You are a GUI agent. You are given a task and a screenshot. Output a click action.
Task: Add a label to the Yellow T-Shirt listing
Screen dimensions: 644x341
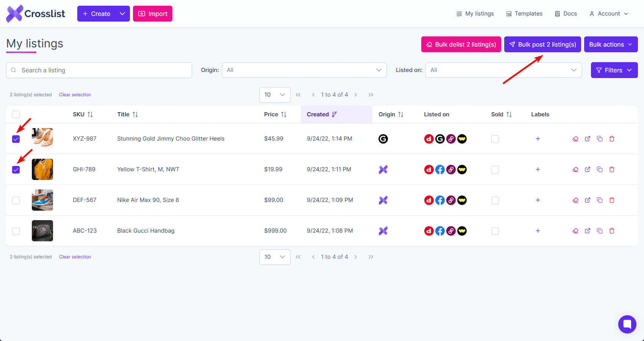pos(538,169)
